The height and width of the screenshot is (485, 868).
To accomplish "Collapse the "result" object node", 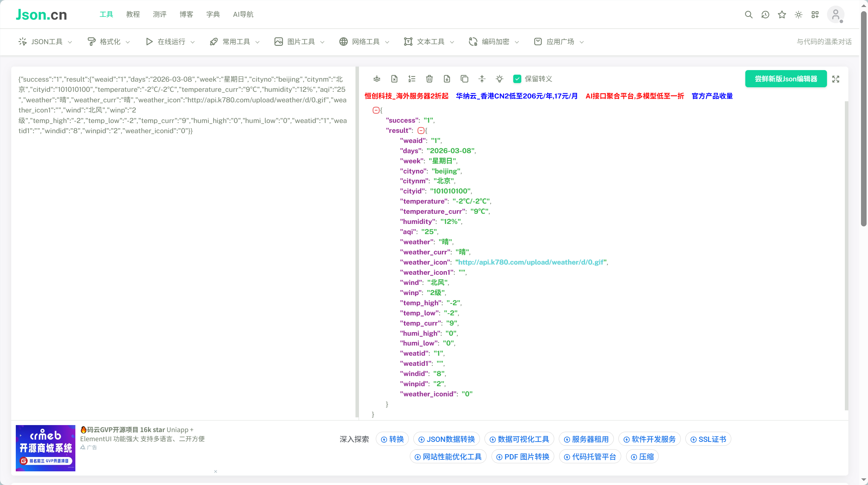I will coord(421,130).
